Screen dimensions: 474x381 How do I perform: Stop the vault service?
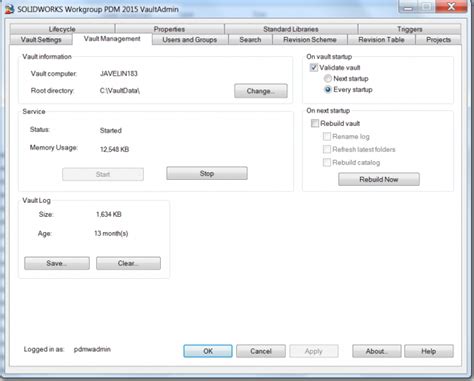[x=207, y=173]
